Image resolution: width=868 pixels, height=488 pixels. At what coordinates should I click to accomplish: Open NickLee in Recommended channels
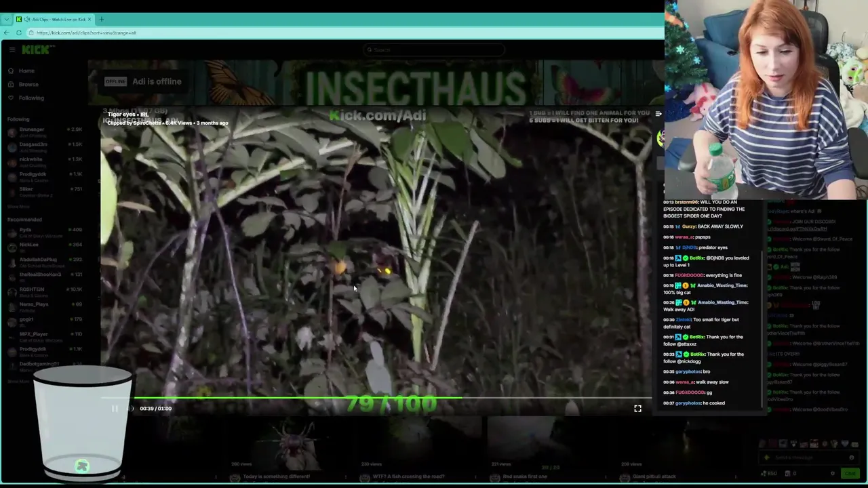click(44, 247)
